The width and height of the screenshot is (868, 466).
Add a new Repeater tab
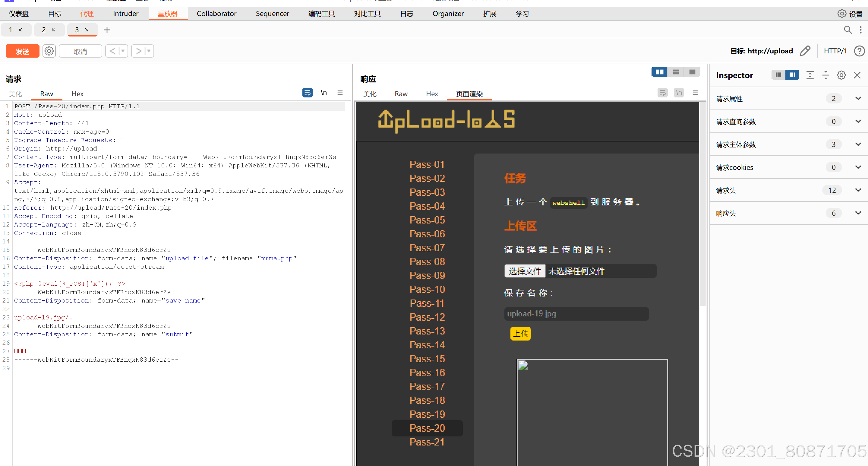coord(107,30)
